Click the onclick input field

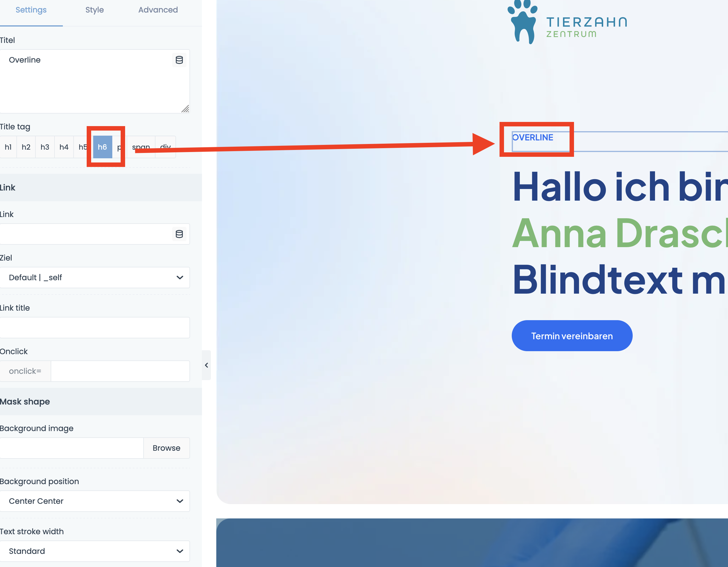coord(121,371)
